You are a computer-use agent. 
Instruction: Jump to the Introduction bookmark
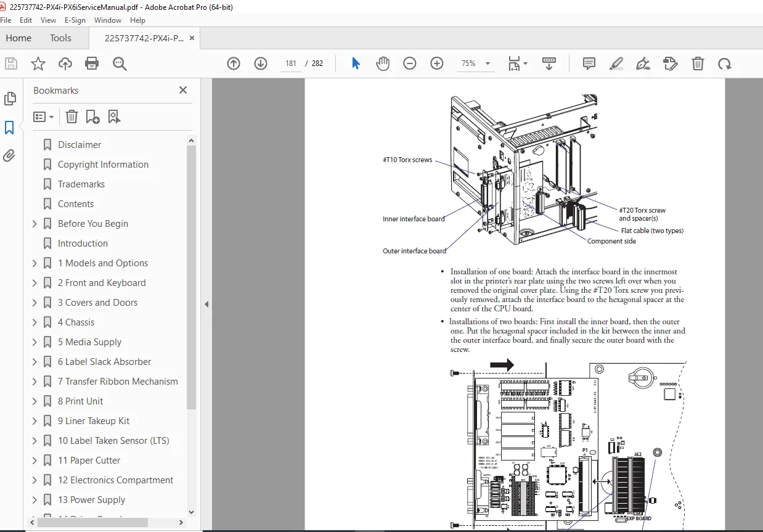pyautogui.click(x=83, y=243)
